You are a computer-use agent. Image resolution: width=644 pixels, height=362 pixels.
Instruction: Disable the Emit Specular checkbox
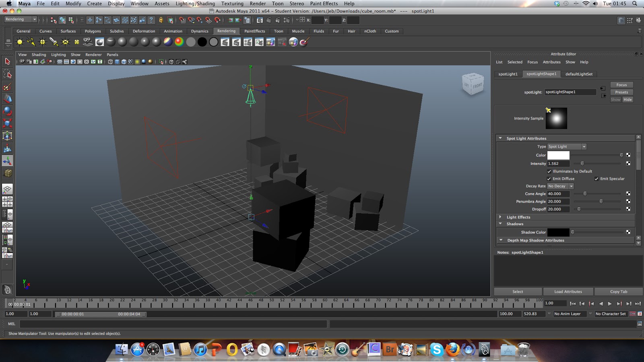coord(597,179)
